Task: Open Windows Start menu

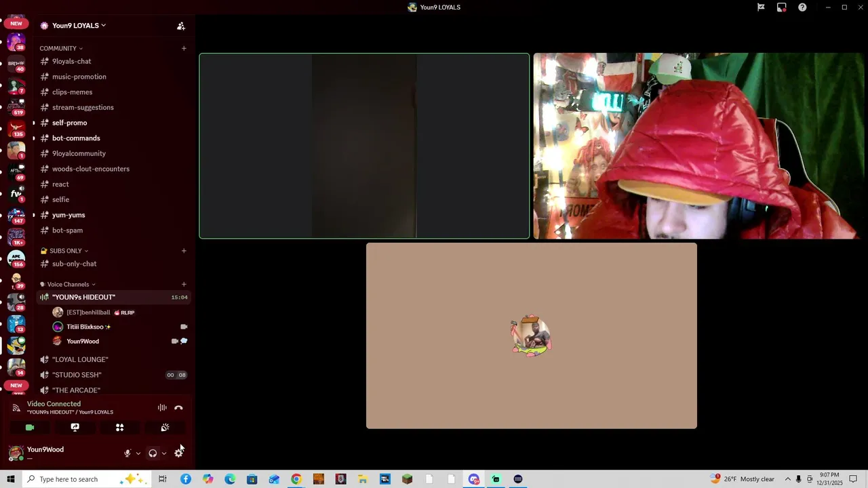Action: (x=10, y=479)
